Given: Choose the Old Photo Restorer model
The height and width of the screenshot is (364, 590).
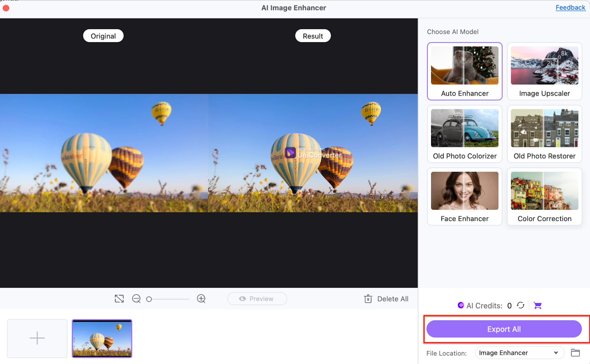Looking at the screenshot, I should click(x=544, y=134).
